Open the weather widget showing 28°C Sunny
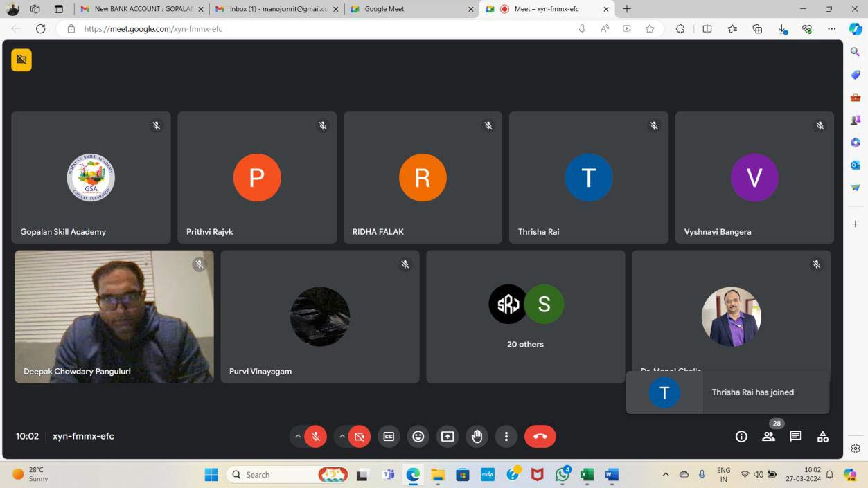Screen dimensions: 868x488 [x=31, y=474]
